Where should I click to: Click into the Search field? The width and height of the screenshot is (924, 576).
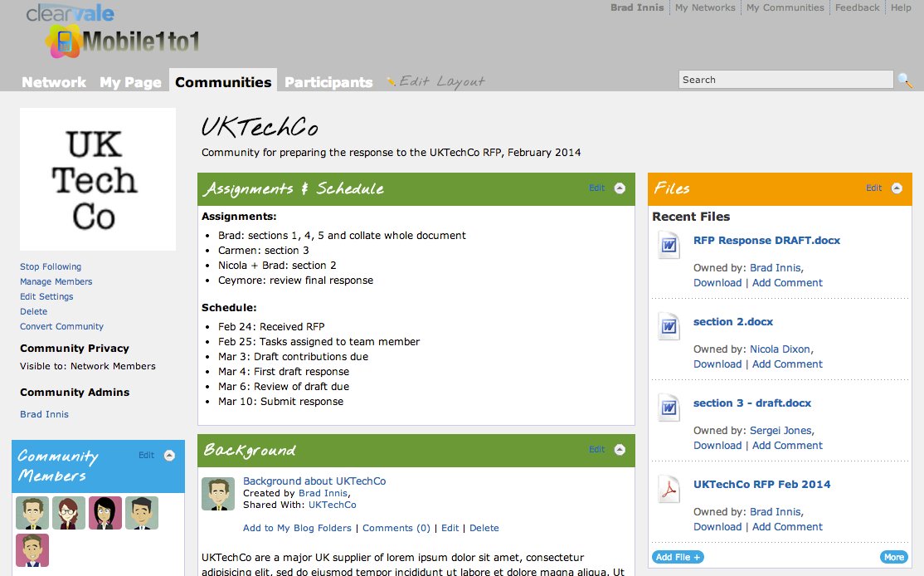(x=785, y=80)
